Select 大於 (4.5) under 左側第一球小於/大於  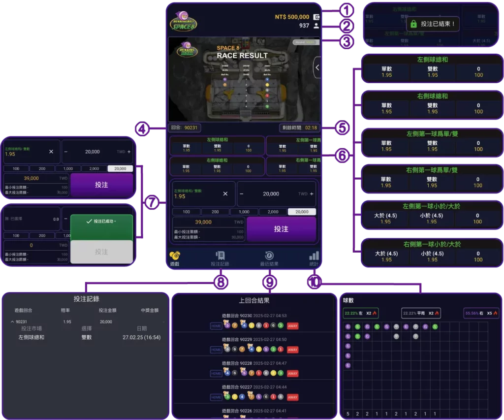(386, 219)
